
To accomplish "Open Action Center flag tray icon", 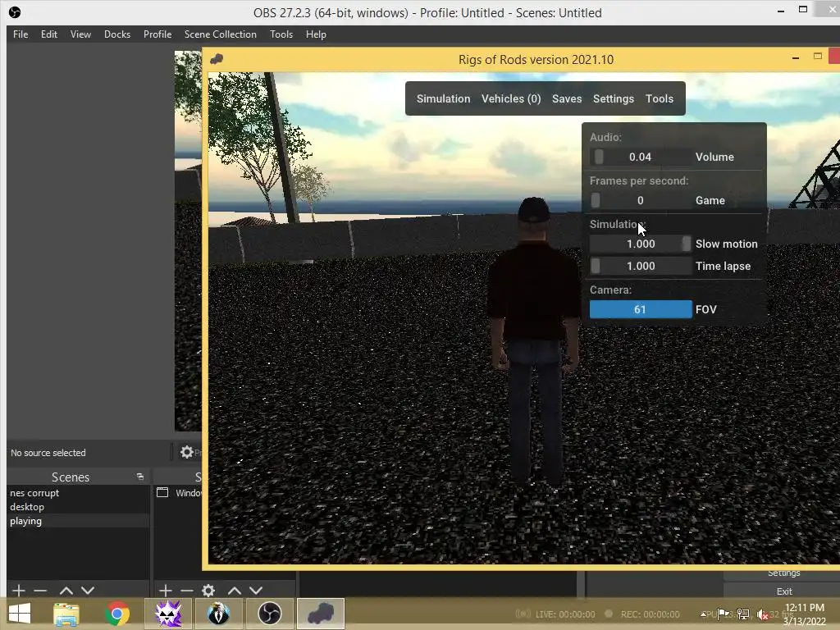I will point(723,614).
